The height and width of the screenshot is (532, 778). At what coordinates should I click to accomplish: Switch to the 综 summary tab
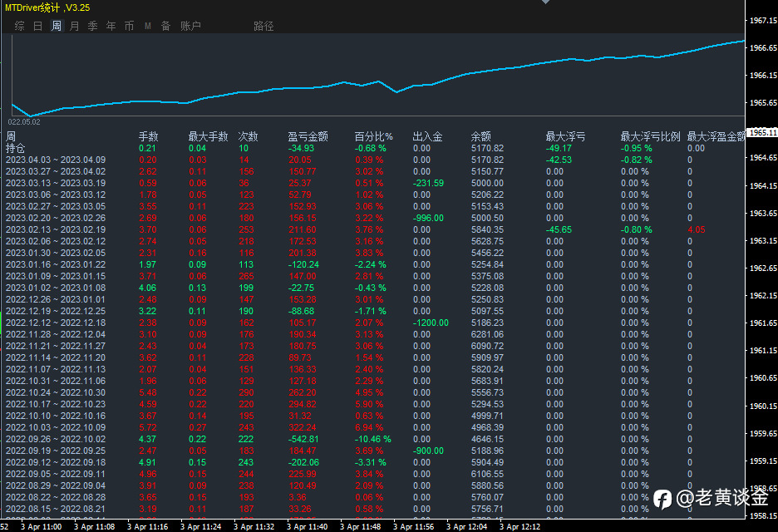point(20,26)
